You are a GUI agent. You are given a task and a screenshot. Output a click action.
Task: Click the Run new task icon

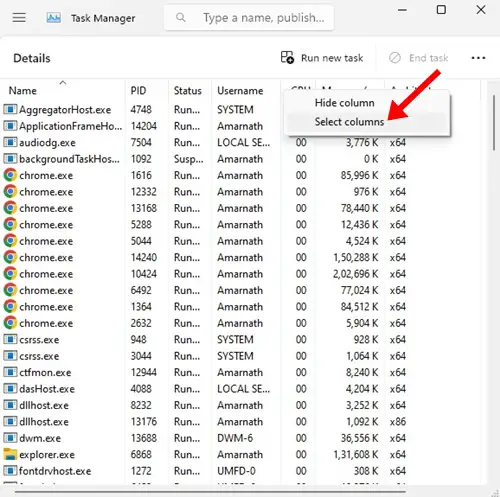(287, 57)
